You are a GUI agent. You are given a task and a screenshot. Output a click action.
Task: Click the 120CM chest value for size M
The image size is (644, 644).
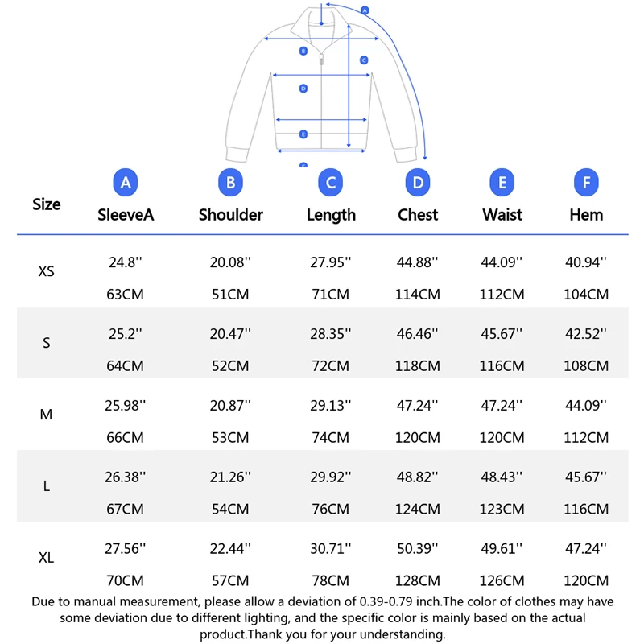pos(418,437)
